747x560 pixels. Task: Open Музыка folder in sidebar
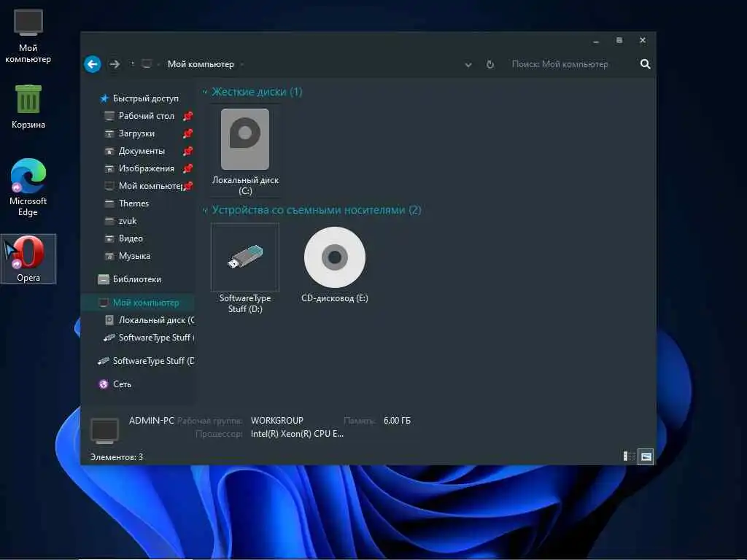point(128,256)
